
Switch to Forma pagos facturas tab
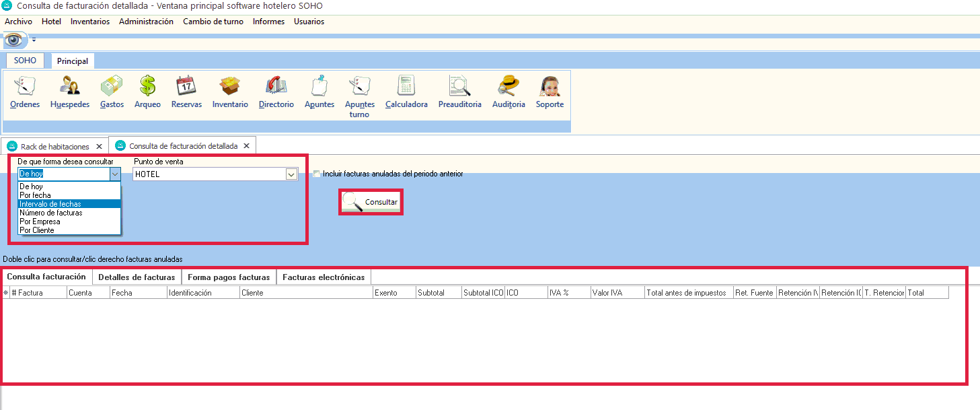point(229,277)
